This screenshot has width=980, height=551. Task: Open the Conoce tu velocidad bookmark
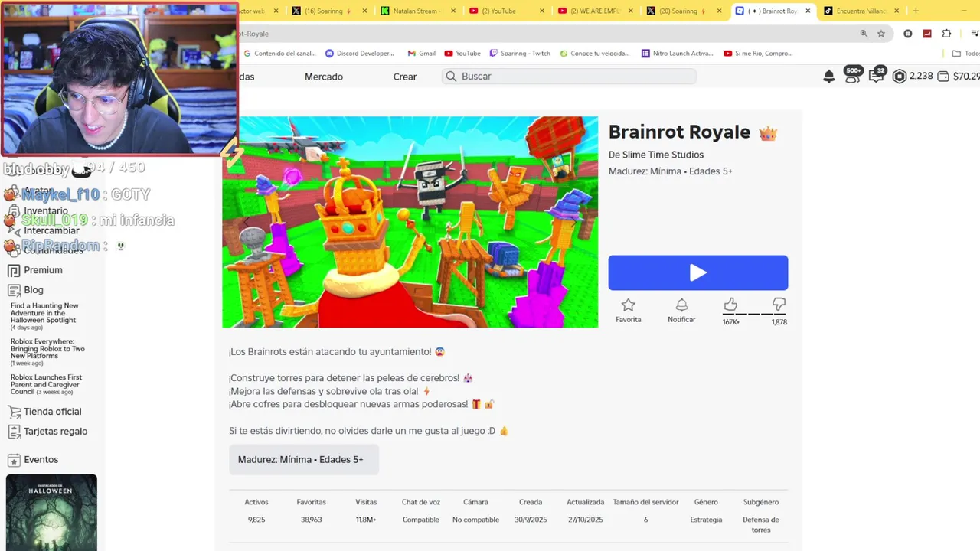tap(595, 54)
